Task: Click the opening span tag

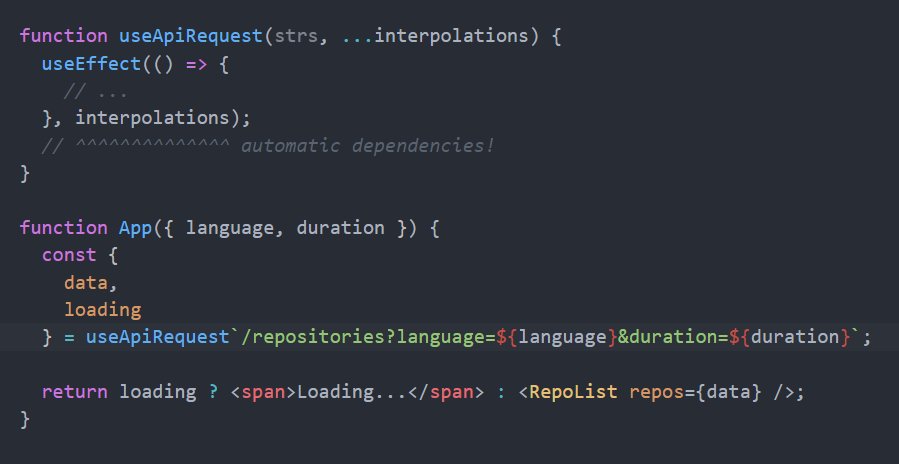Action: (263, 392)
